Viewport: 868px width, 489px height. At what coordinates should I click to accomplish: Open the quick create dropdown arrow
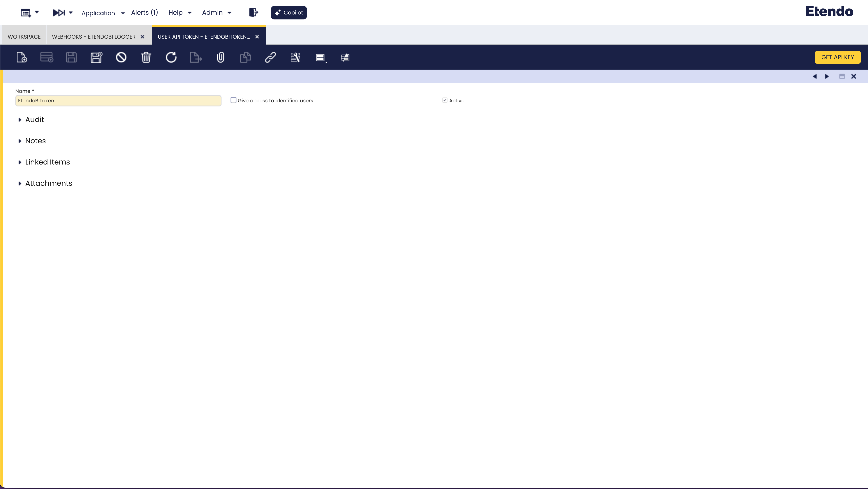tap(37, 12)
